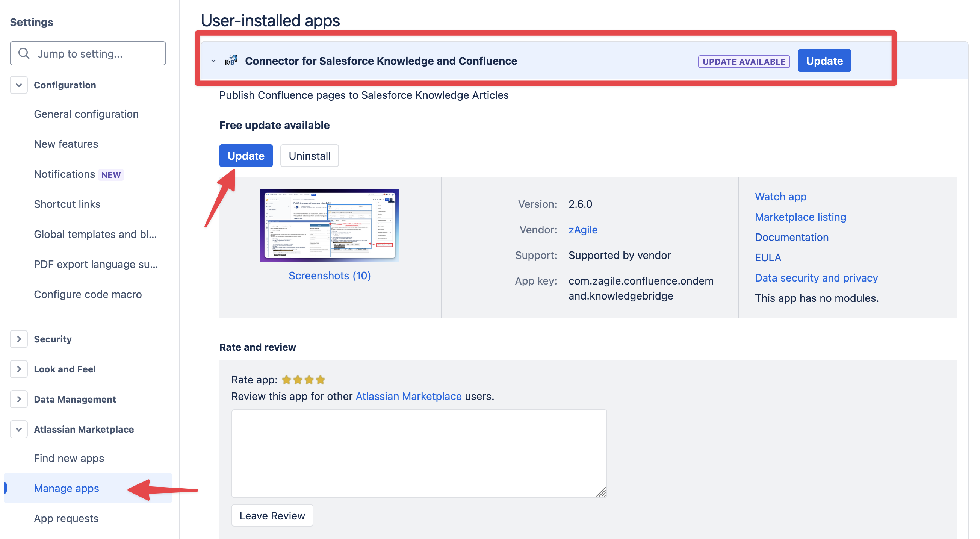
Task: Click the search magnifier icon in settings
Action: click(24, 53)
